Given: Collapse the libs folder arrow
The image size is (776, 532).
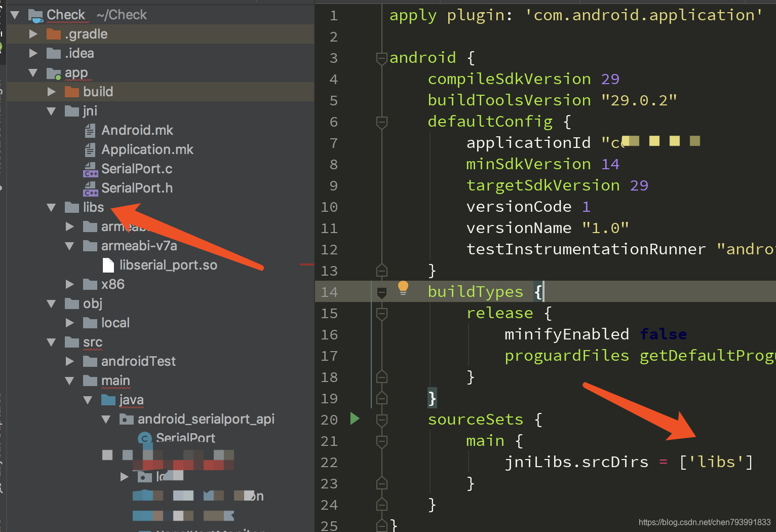Looking at the screenshot, I should click(51, 208).
